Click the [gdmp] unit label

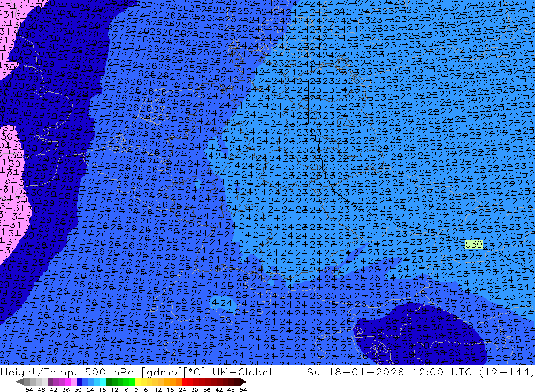[162, 372]
